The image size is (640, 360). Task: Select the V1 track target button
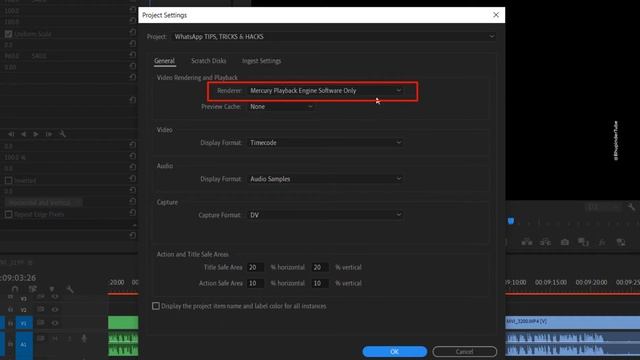pyautogui.click(x=24, y=323)
